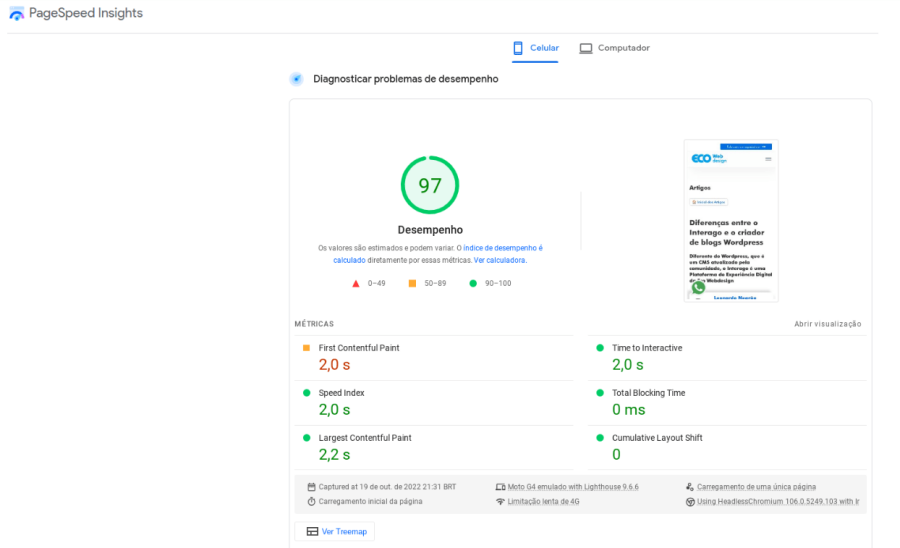900x548 pixels.
Task: Click the PageSpeed Insights logo icon
Action: [x=17, y=13]
